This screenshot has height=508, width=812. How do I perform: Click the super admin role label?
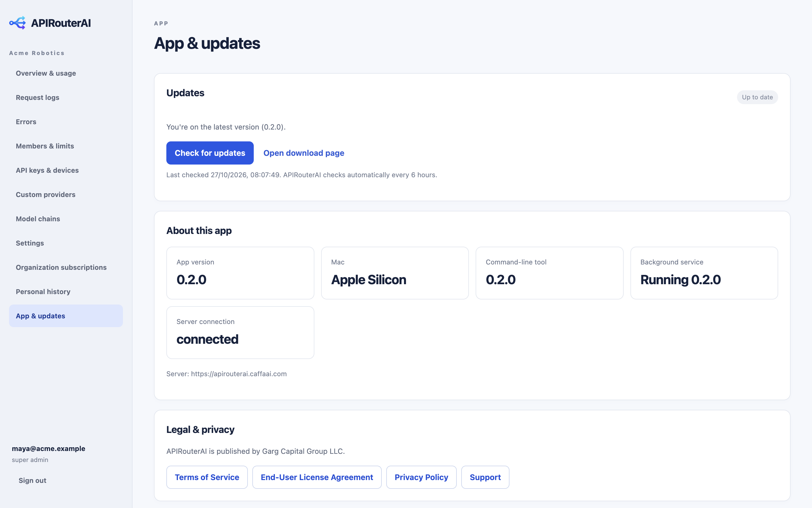30,460
